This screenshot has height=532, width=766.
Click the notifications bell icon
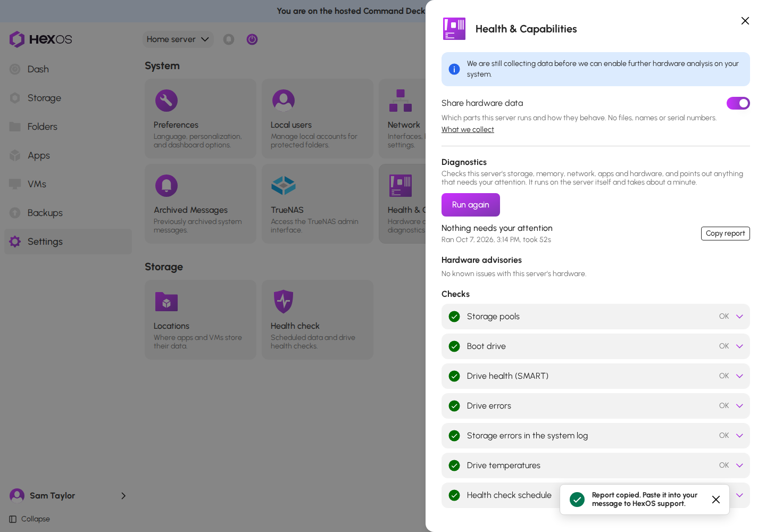click(x=229, y=39)
